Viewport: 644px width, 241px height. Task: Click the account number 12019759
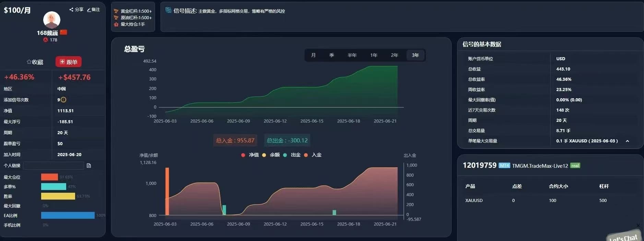click(x=479, y=165)
